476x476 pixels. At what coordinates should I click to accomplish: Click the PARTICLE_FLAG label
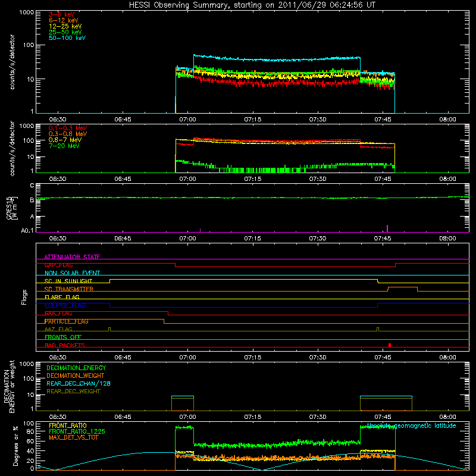tap(67, 321)
